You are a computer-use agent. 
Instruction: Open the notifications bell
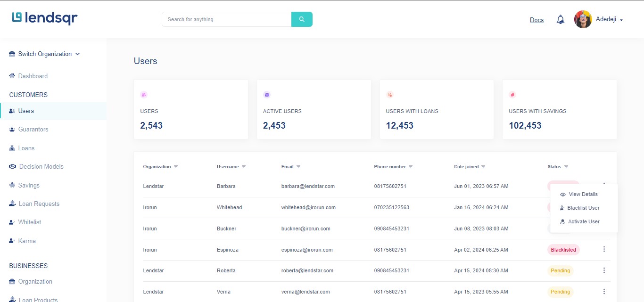(x=561, y=19)
